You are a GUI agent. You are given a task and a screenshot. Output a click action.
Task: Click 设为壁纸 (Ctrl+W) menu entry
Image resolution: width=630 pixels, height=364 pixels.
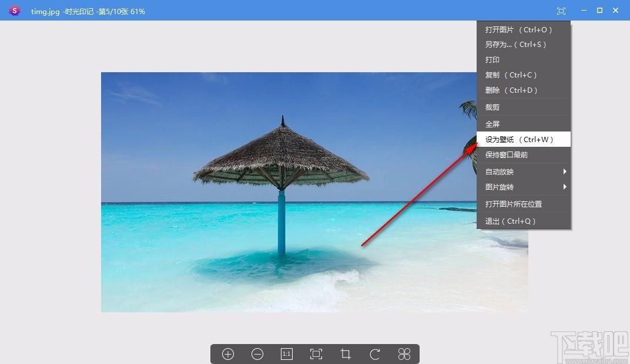pos(524,139)
